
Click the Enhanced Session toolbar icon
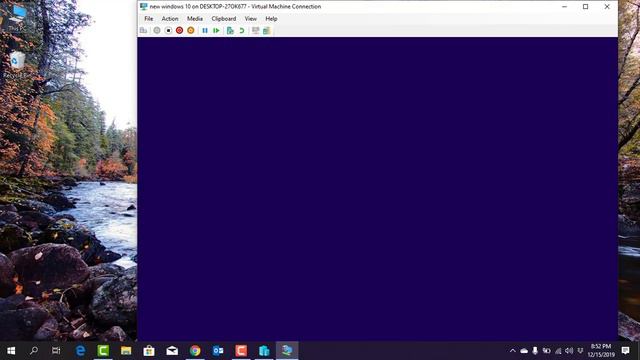click(256, 31)
